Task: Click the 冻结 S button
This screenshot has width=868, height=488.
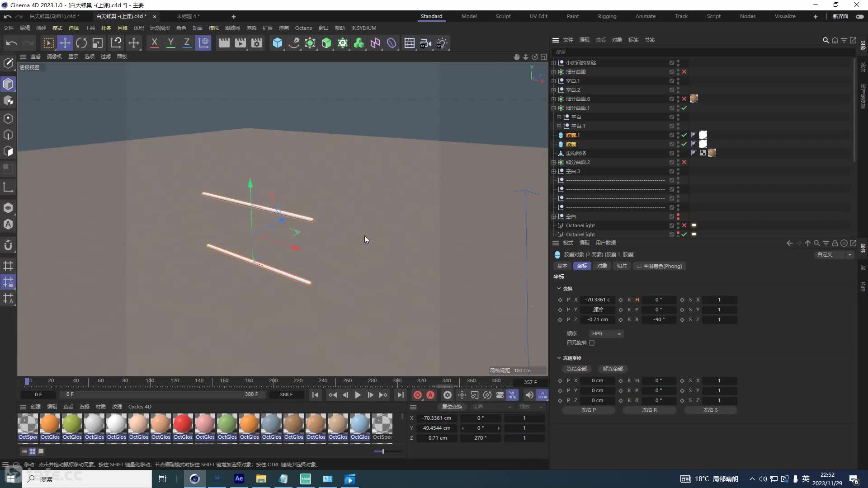Action: (710, 410)
